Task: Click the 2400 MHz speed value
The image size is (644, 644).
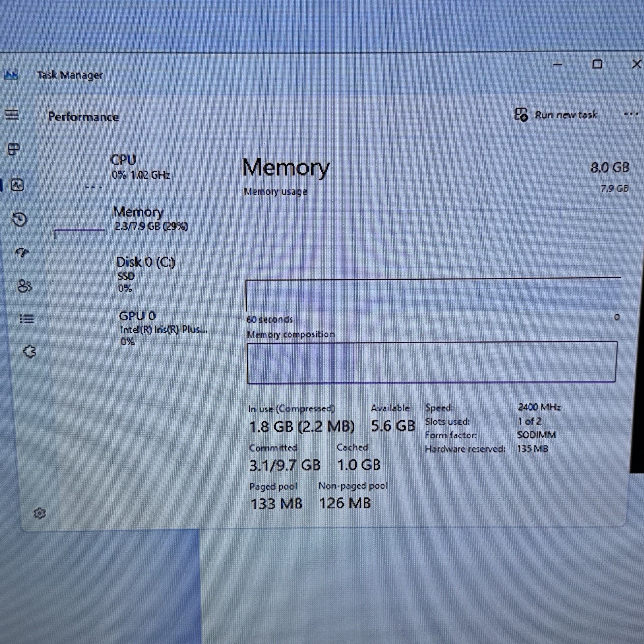Action: pos(539,407)
